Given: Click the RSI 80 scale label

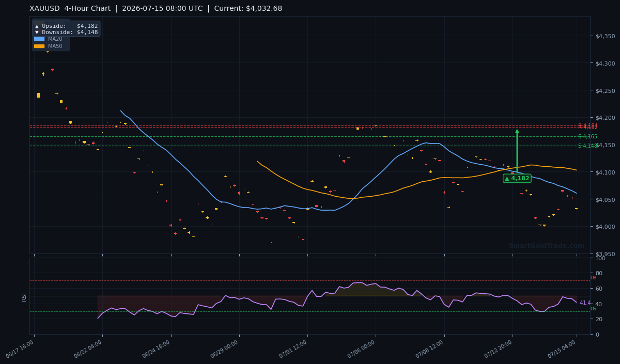Looking at the screenshot, I should [598, 273].
